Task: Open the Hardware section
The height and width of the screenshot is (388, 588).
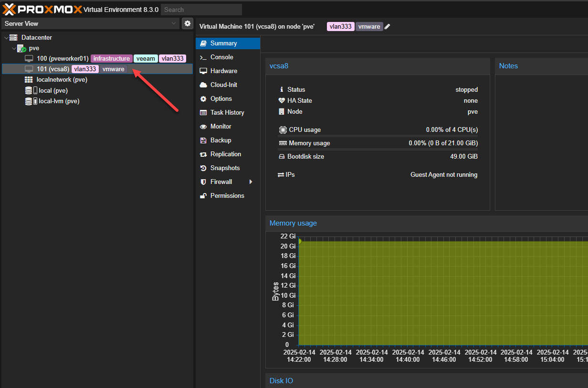Action: (228, 71)
